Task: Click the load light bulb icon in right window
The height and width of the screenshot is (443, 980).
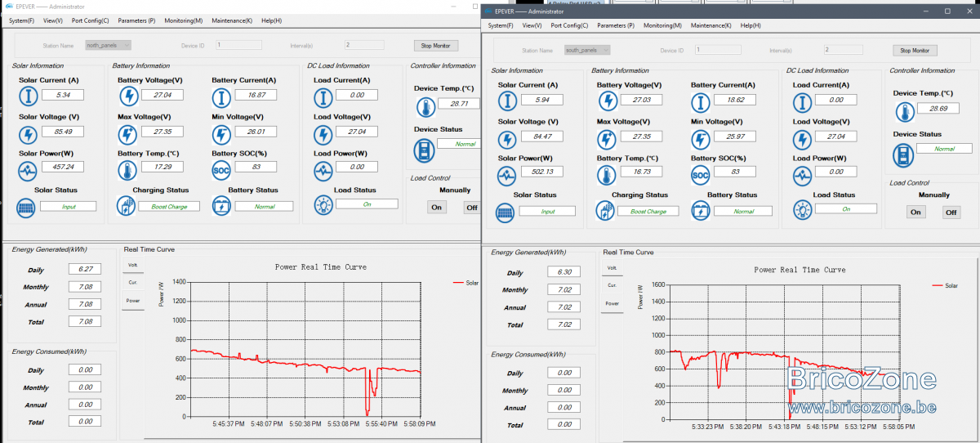Action: point(803,209)
